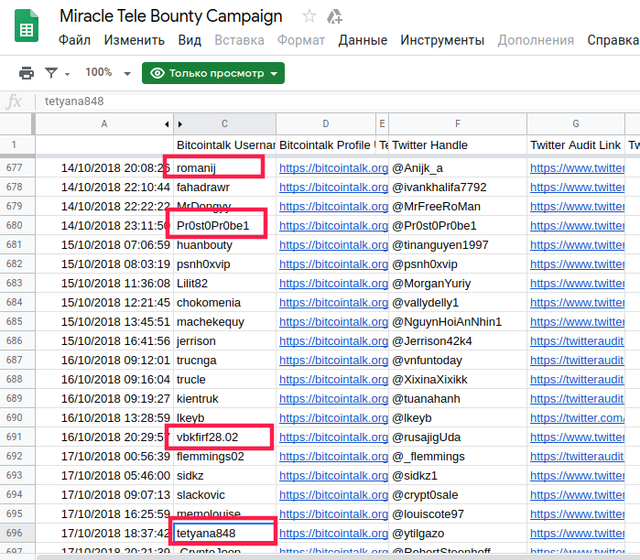This screenshot has width=640, height=560.
Task: Select column A header
Action: 104,124
